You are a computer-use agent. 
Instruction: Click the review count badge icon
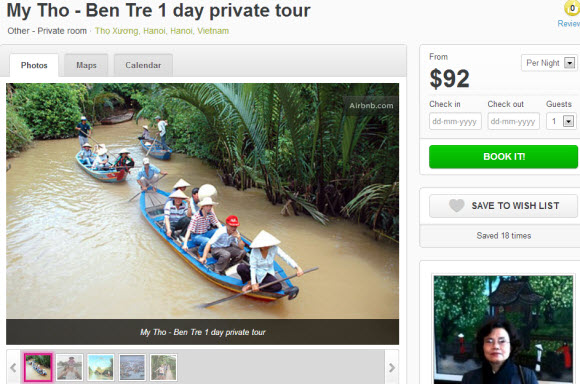pos(572,8)
